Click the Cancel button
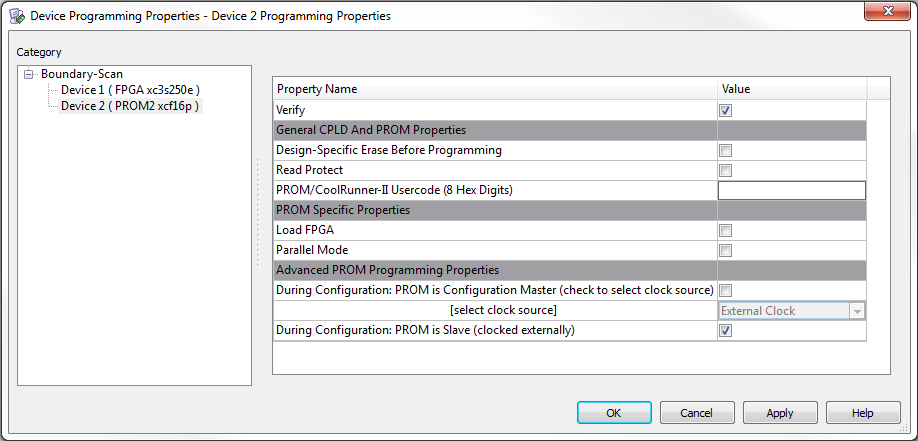Viewport: 918px width, 441px height. [696, 413]
